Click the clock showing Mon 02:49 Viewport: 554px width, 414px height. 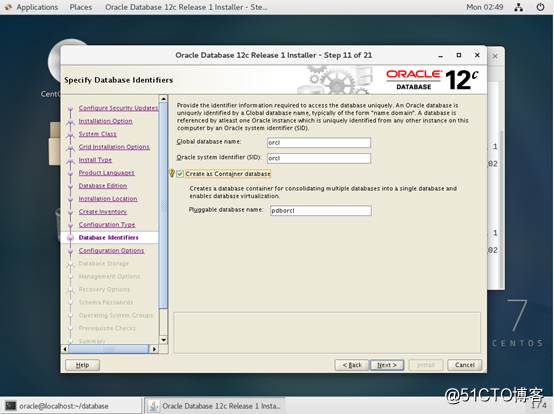tap(484, 7)
